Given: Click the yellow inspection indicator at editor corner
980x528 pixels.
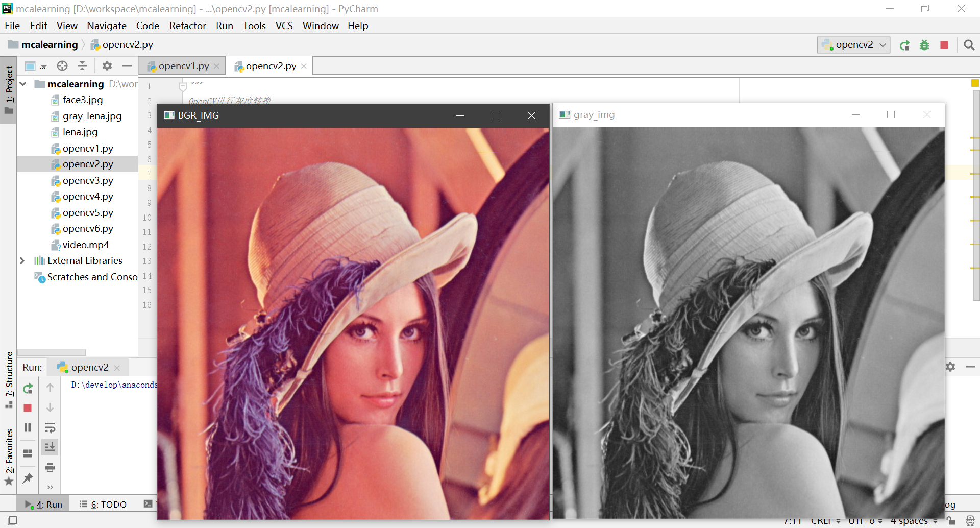Looking at the screenshot, I should tap(975, 83).
